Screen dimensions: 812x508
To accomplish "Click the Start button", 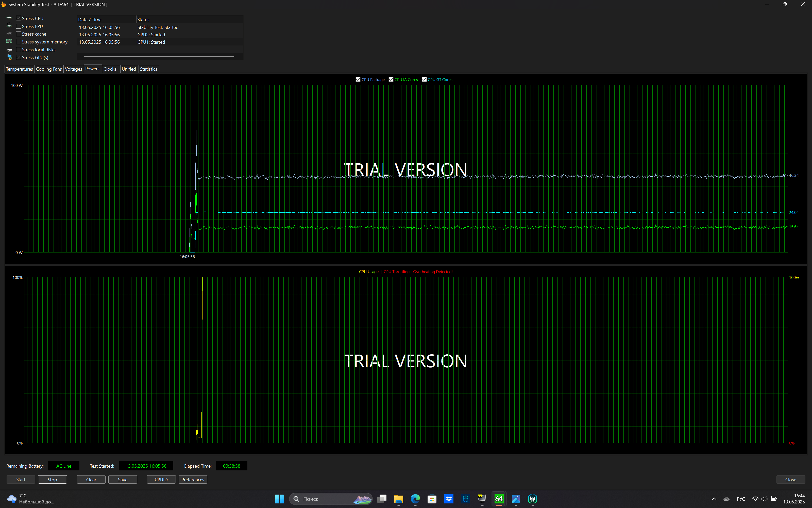I will click(21, 480).
